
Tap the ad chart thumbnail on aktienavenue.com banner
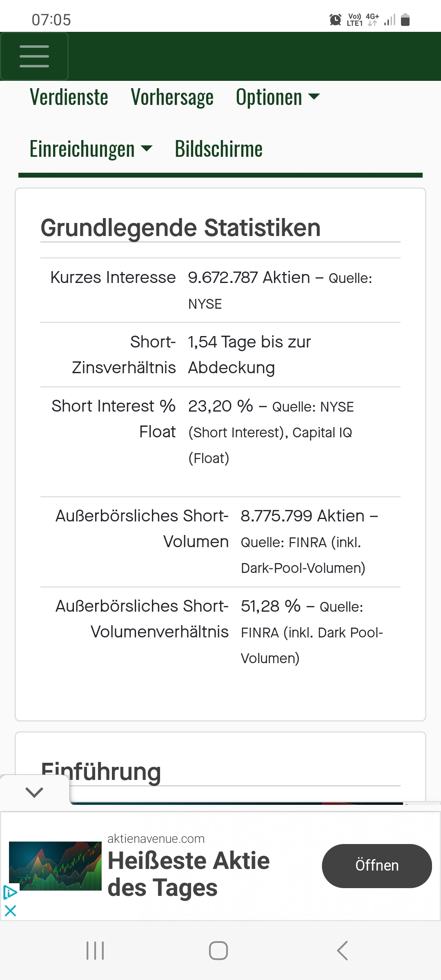tap(55, 866)
